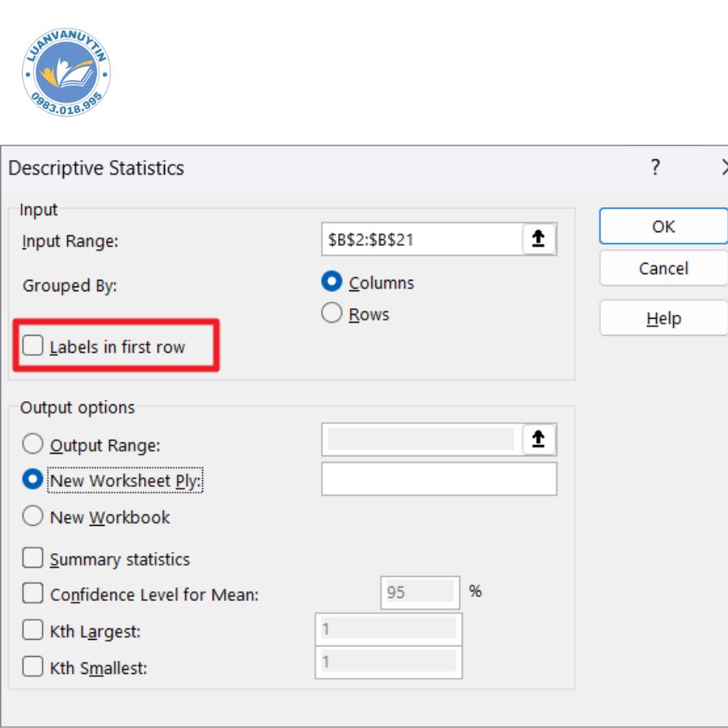Select Grouped By Columns radio button
728x728 pixels.
coord(332,282)
